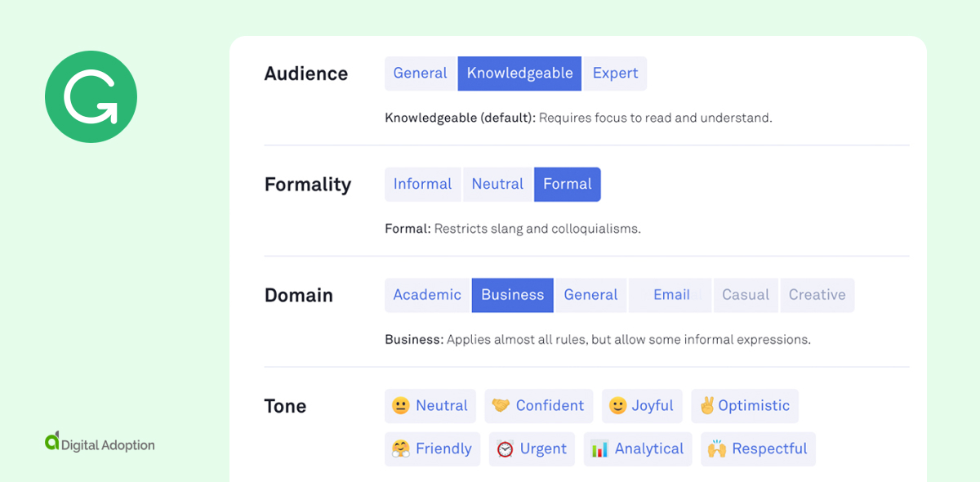980x482 pixels.
Task: Select the Friendly tone icon
Action: 432,449
